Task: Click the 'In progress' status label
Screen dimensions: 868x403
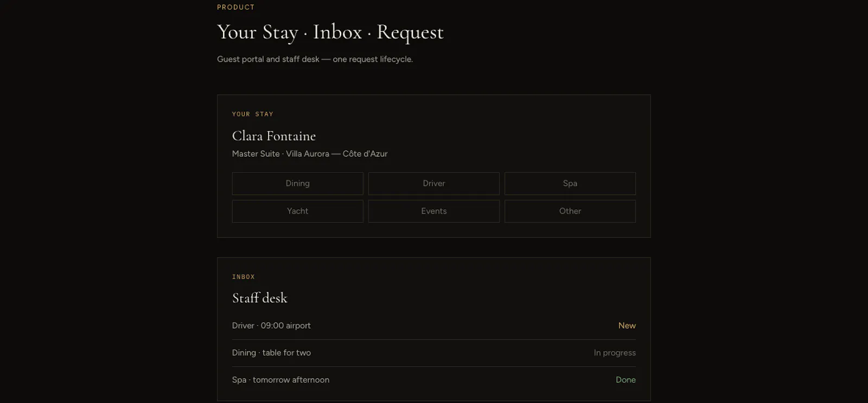Action: [615, 353]
